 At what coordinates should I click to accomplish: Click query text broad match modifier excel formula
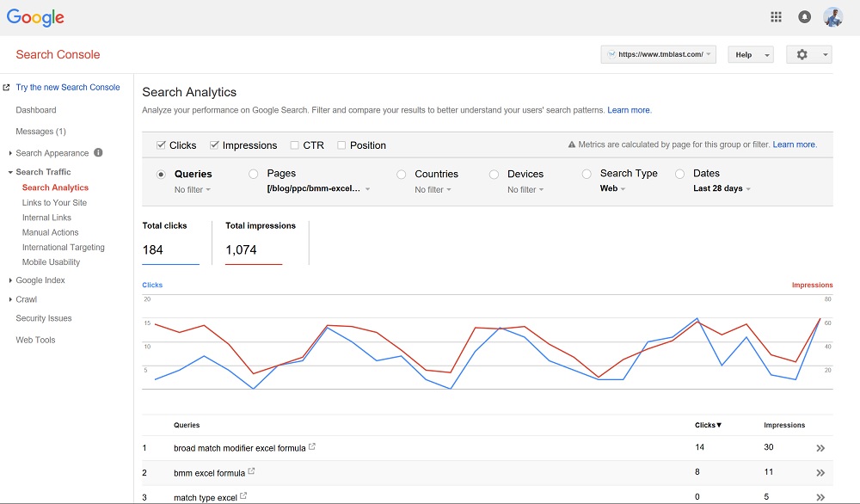[x=240, y=448]
